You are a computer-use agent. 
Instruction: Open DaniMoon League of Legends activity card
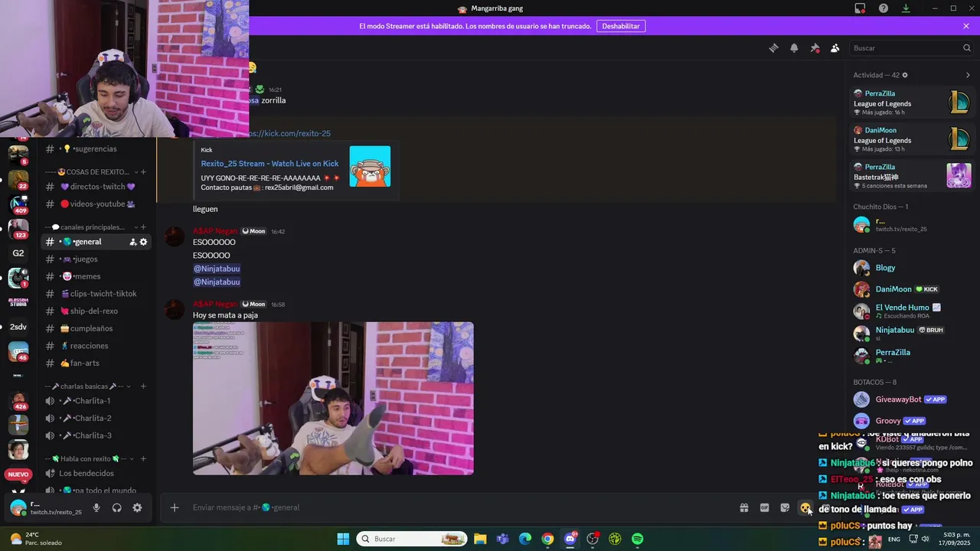click(913, 139)
